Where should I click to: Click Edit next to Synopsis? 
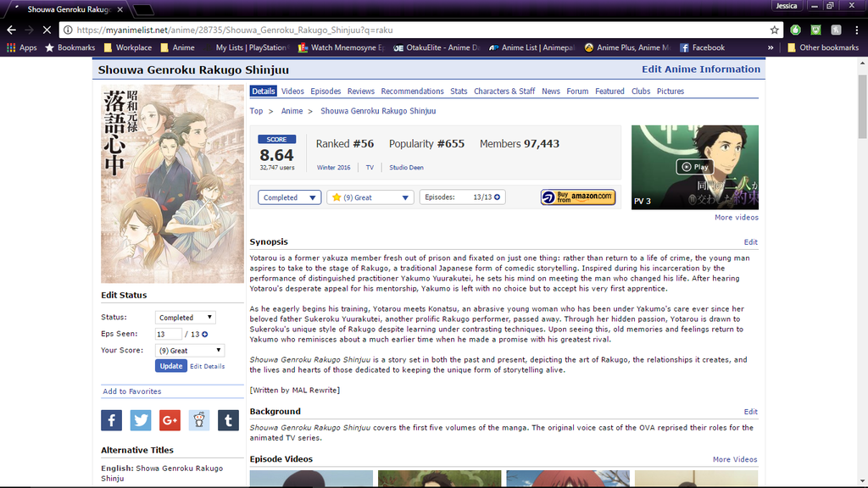pos(751,242)
